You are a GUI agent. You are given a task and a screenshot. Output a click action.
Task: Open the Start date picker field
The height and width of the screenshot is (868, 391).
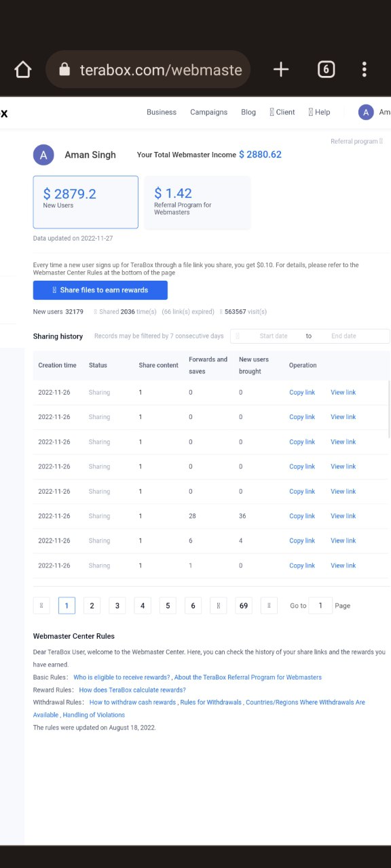[x=274, y=336]
